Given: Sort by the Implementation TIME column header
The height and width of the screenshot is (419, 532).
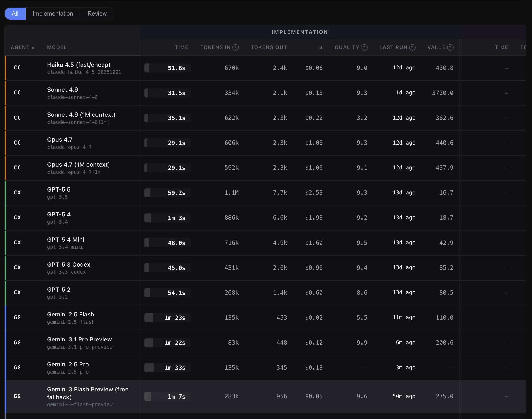Looking at the screenshot, I should tap(182, 47).
